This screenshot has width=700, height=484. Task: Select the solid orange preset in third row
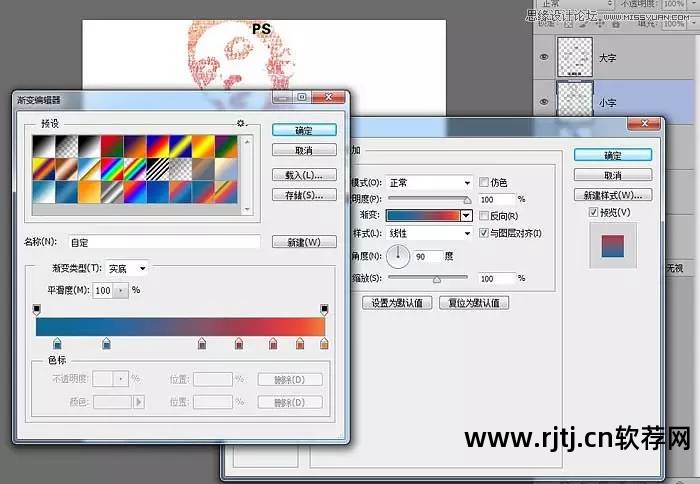89,192
